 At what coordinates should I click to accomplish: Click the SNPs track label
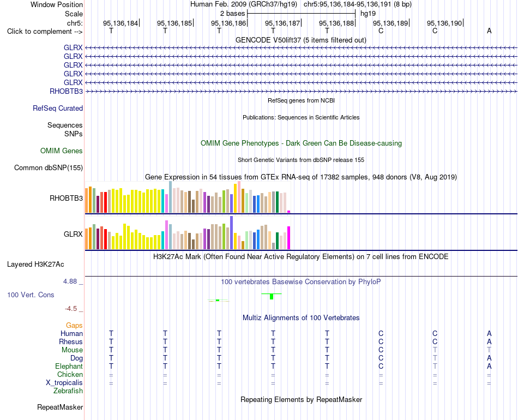click(74, 134)
